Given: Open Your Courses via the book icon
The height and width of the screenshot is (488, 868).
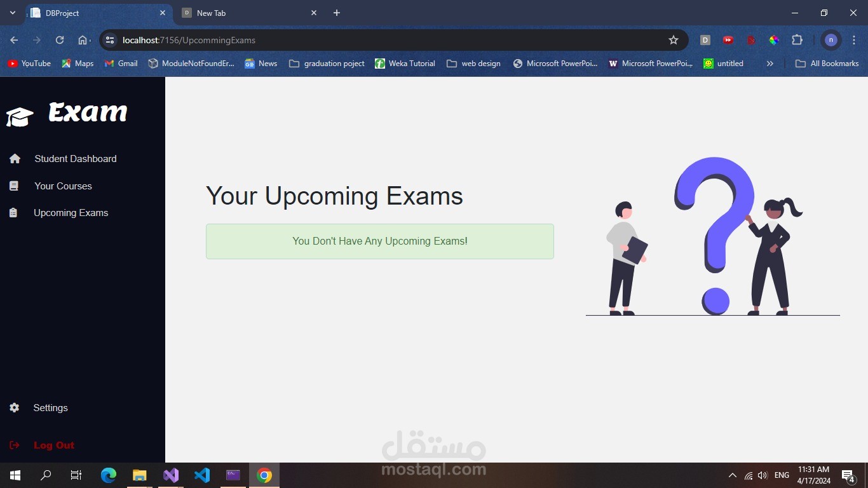Looking at the screenshot, I should [14, 186].
